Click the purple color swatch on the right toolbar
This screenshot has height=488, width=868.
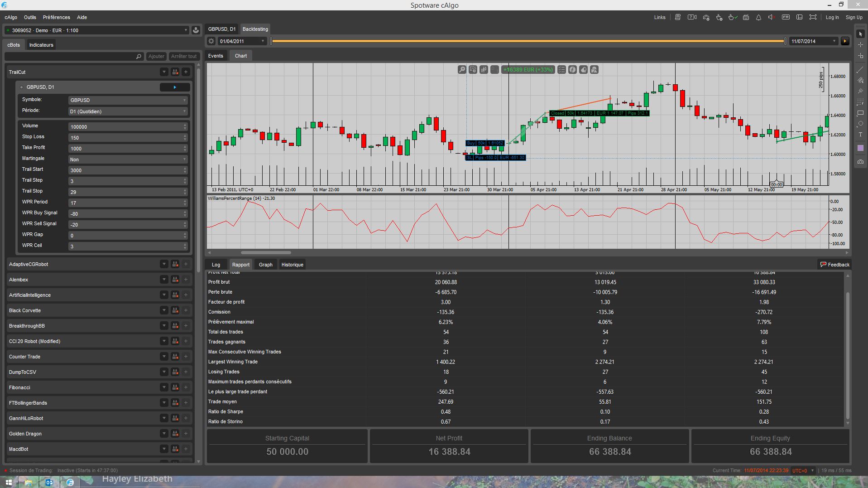click(x=860, y=147)
